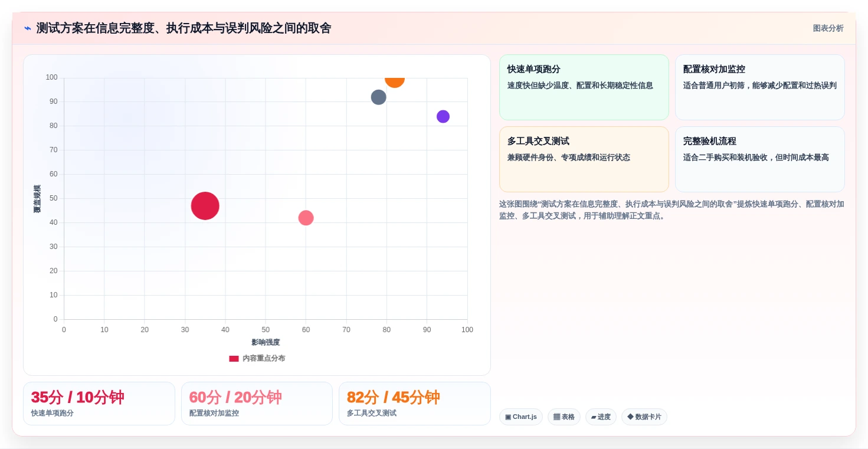Image resolution: width=868 pixels, height=449 pixels.
Task: Click the summary paragraph starting 这张图围绕
Action: pos(672,210)
